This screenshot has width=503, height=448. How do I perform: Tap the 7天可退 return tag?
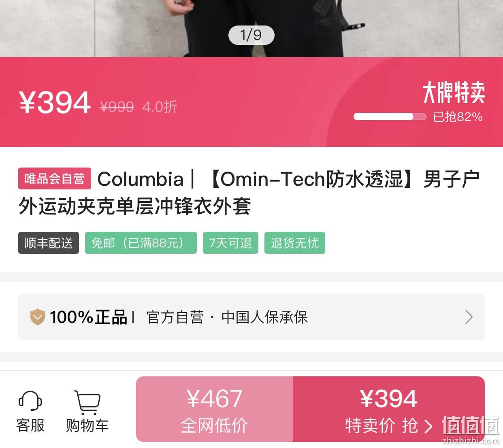[x=230, y=243]
